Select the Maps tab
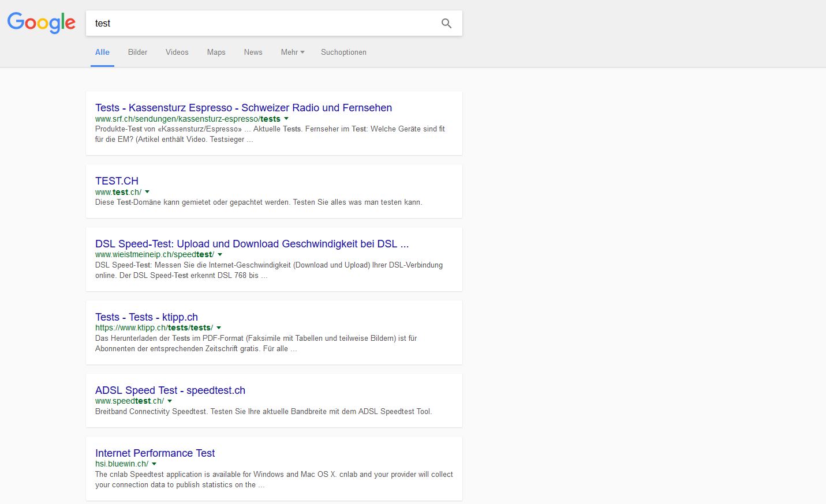This screenshot has width=826, height=504. pos(216,52)
